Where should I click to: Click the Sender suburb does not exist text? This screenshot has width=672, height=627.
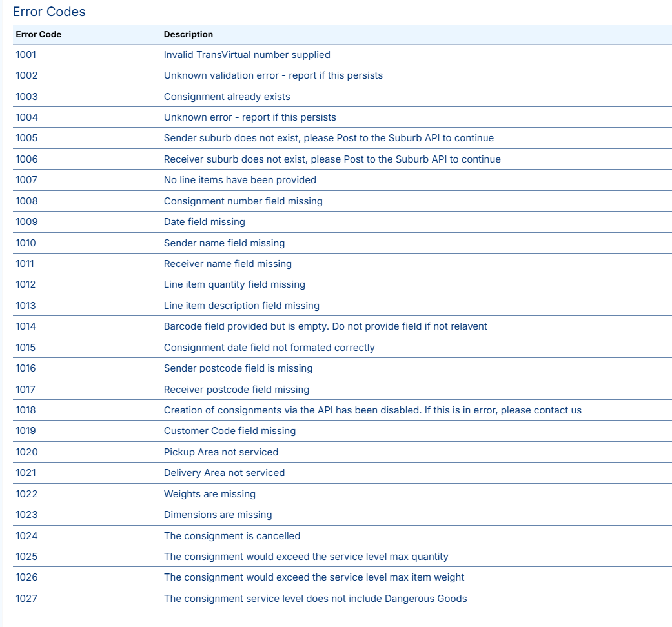(x=329, y=138)
